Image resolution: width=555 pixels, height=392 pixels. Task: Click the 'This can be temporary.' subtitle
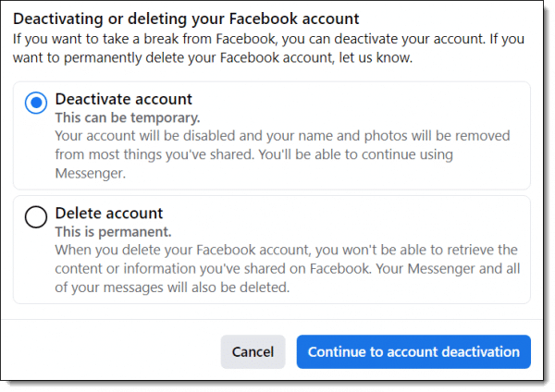click(128, 117)
